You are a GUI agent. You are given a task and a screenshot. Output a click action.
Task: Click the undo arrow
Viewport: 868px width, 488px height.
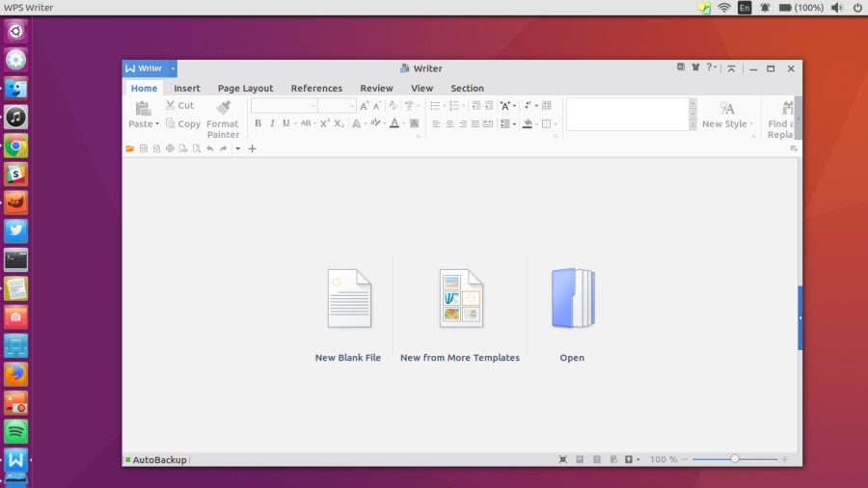210,149
